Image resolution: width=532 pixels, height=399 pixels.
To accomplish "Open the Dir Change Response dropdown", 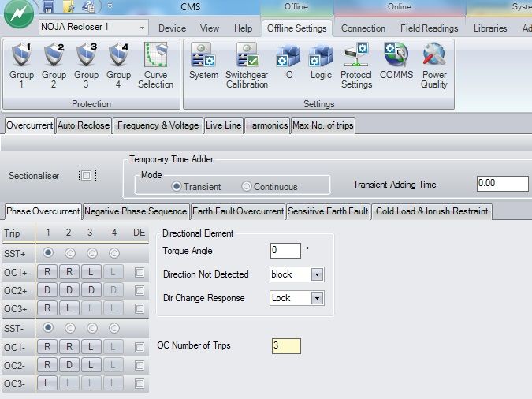I will (x=317, y=298).
